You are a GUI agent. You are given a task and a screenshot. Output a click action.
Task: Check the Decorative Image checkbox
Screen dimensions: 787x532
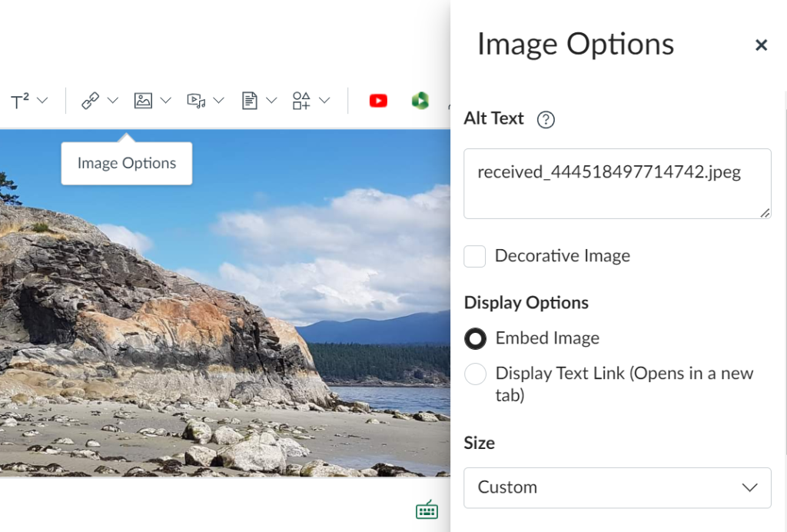click(x=475, y=257)
